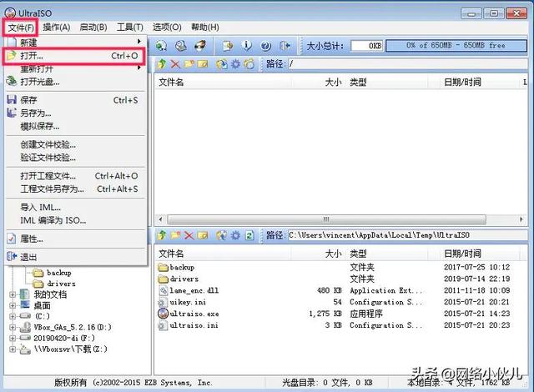This screenshot has height=392, width=534.
Task: Click the UltraISO title bar logo
Action: click(10, 13)
